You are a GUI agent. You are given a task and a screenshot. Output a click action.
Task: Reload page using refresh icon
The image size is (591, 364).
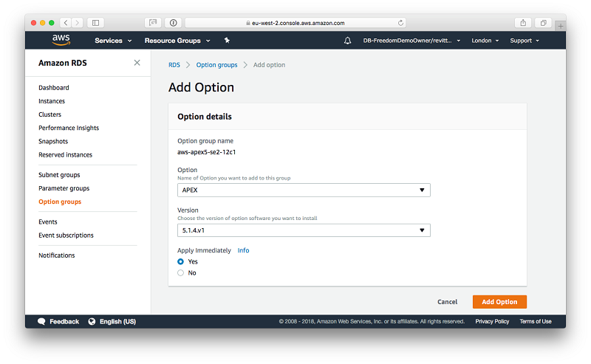click(400, 23)
